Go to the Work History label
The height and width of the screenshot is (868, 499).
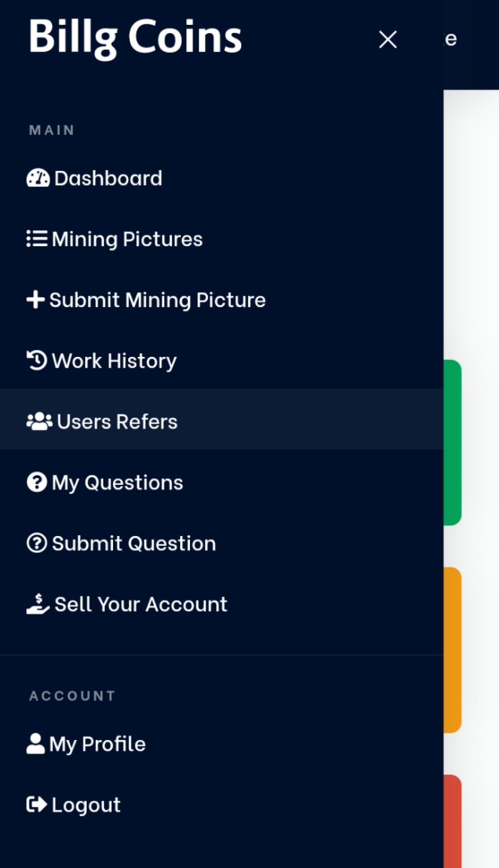(x=115, y=361)
